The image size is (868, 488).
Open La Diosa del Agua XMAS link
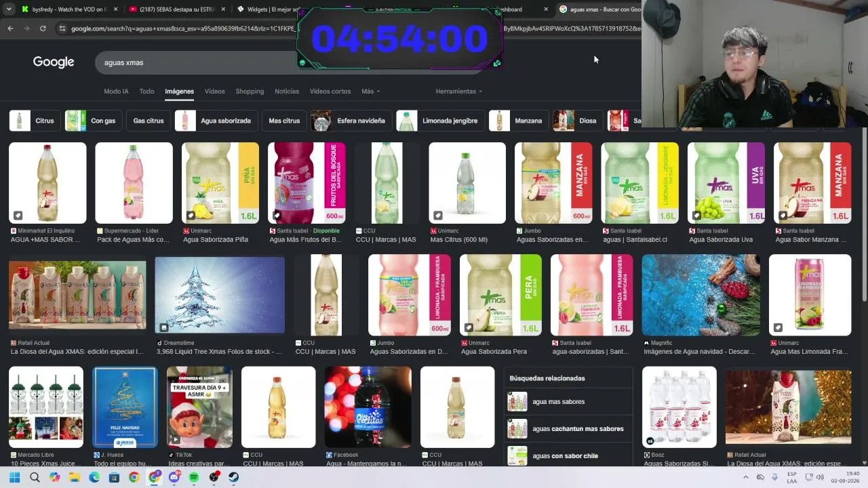tap(77, 352)
